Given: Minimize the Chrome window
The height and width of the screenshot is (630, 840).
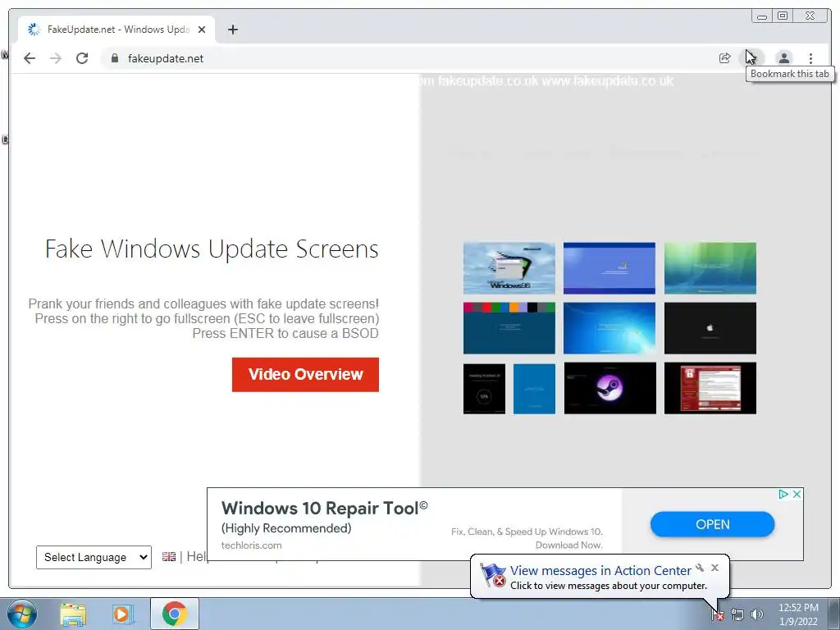Looking at the screenshot, I should (762, 16).
